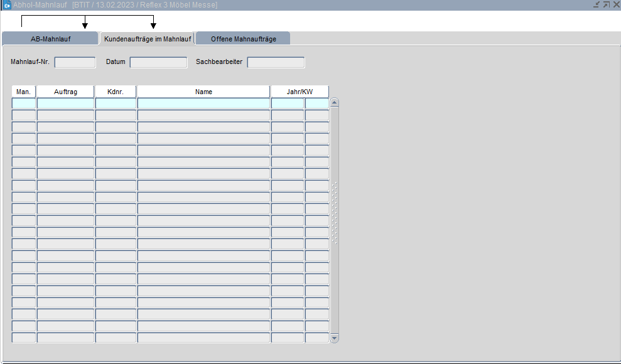
Task: Open the Offene Mahnaufträge tab
Action: 243,39
